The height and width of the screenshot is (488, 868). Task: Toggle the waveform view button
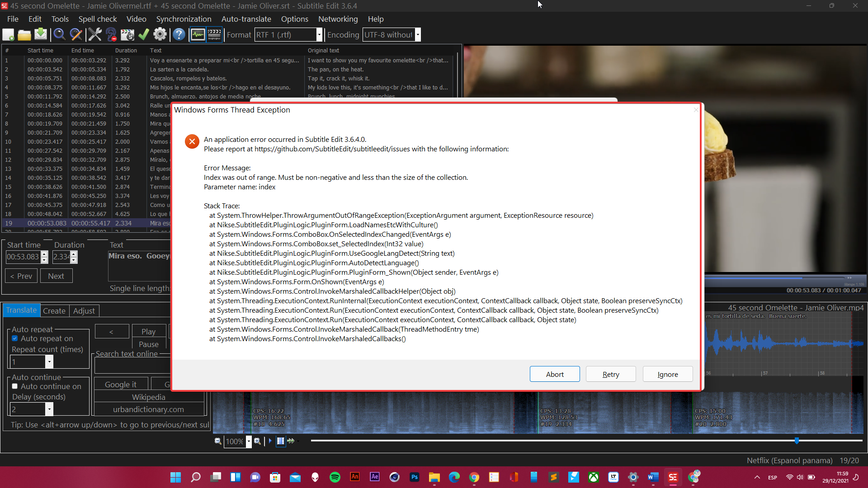coord(198,34)
